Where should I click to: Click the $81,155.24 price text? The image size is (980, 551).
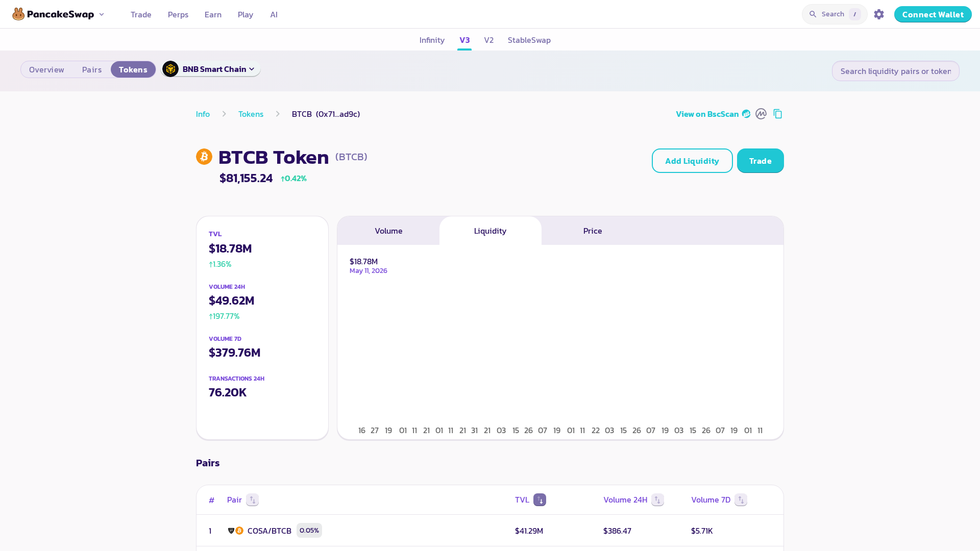(x=246, y=178)
